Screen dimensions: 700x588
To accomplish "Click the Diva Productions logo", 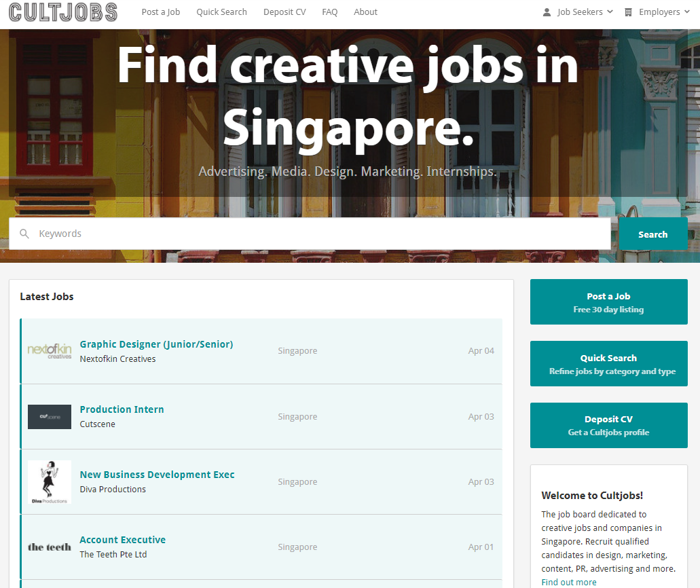I will (50, 482).
